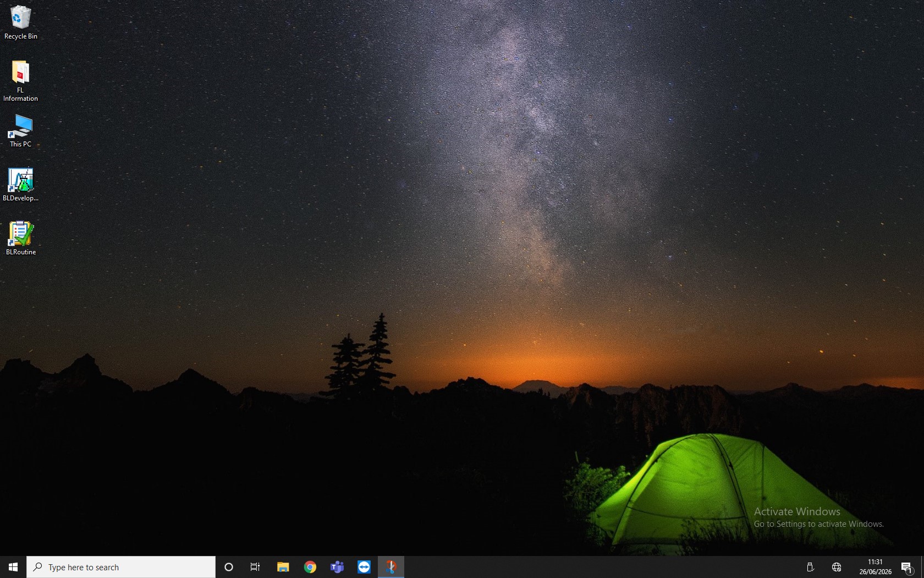Open the Windows Start menu

point(13,567)
